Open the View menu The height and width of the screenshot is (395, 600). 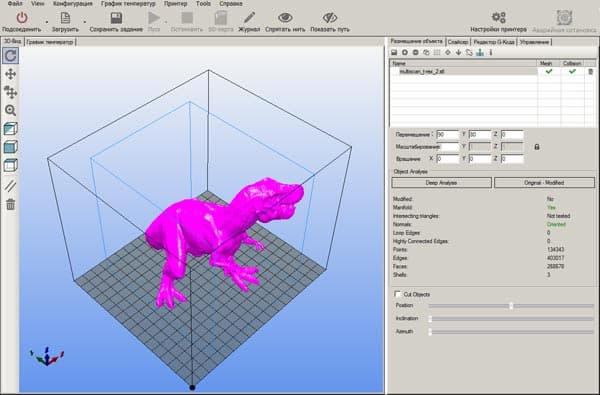pyautogui.click(x=38, y=3)
